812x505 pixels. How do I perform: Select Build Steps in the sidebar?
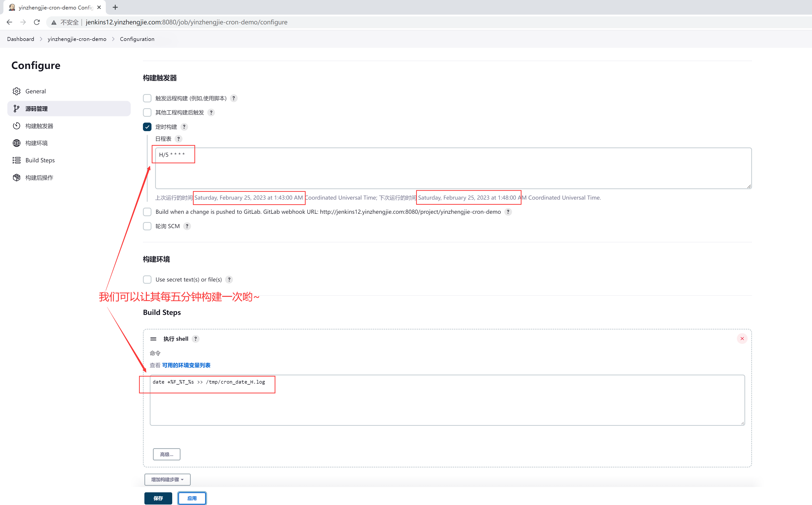pyautogui.click(x=40, y=160)
